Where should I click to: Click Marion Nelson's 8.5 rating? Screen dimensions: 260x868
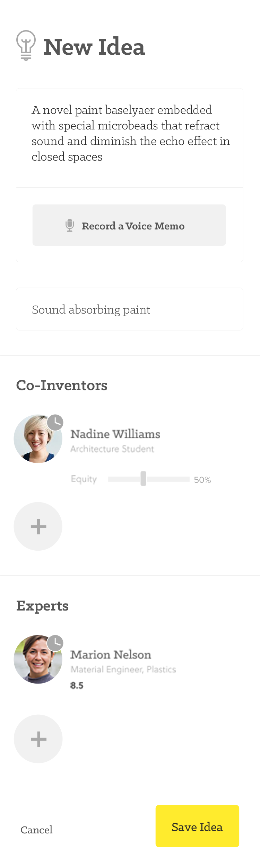pos(77,686)
